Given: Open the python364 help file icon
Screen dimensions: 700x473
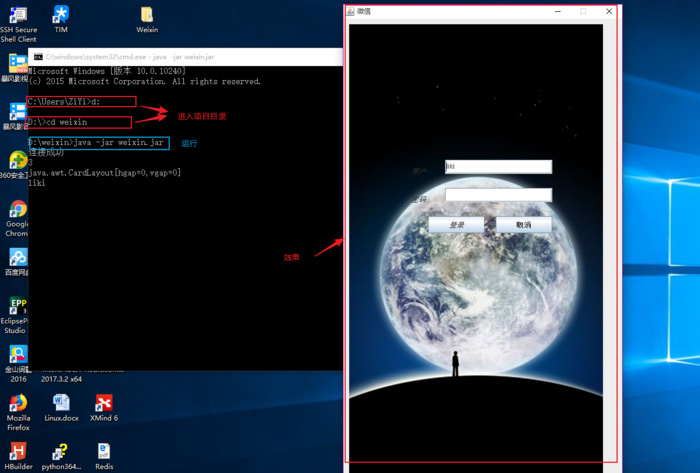Looking at the screenshot, I should click(61, 456).
